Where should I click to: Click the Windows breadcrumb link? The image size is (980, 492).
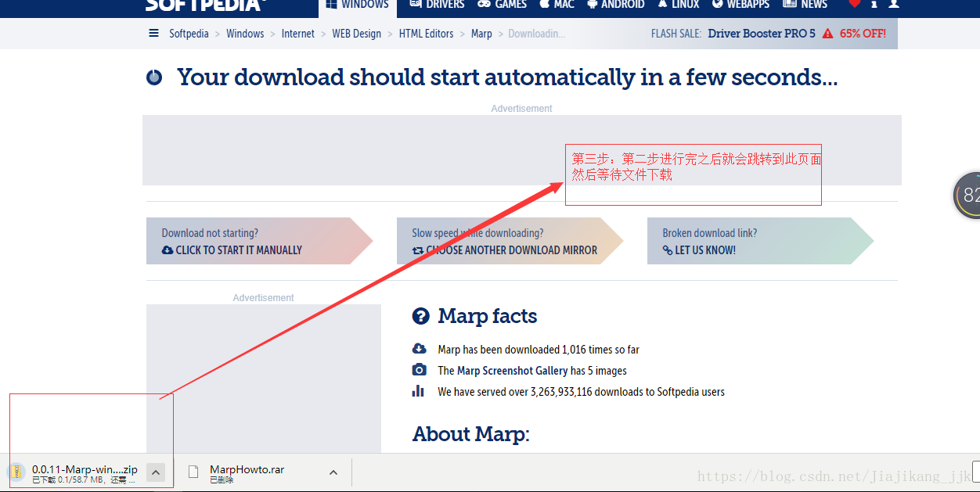[x=245, y=34]
